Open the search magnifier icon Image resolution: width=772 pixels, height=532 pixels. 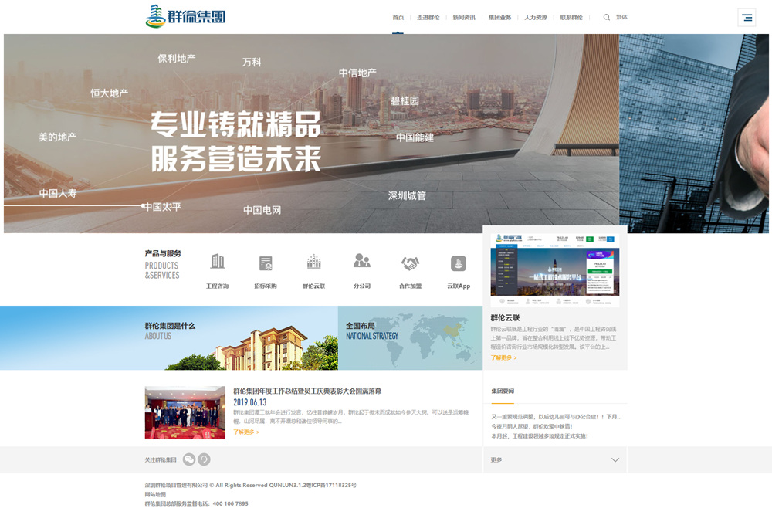click(607, 17)
